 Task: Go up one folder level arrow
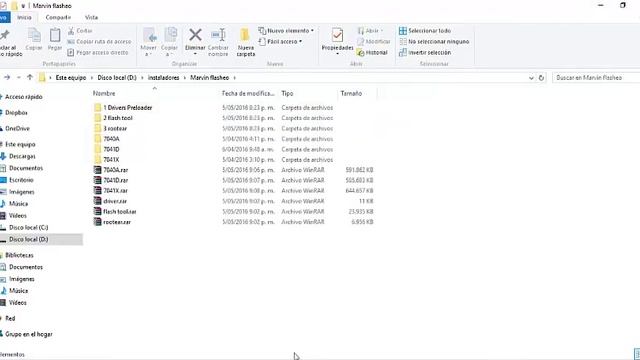(29, 77)
